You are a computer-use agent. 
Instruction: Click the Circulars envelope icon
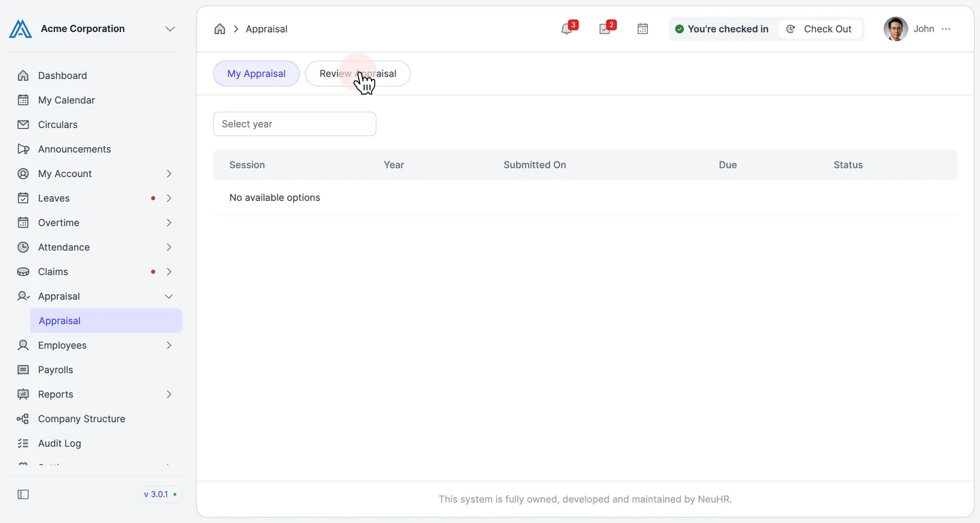(x=23, y=125)
